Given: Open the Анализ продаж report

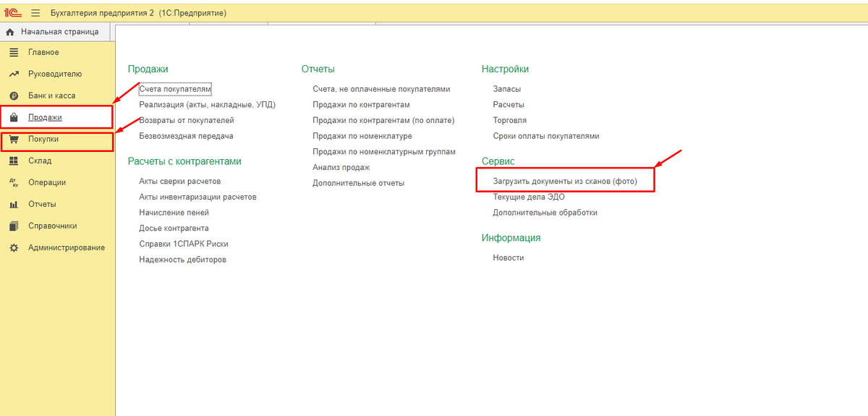Looking at the screenshot, I should pos(341,167).
